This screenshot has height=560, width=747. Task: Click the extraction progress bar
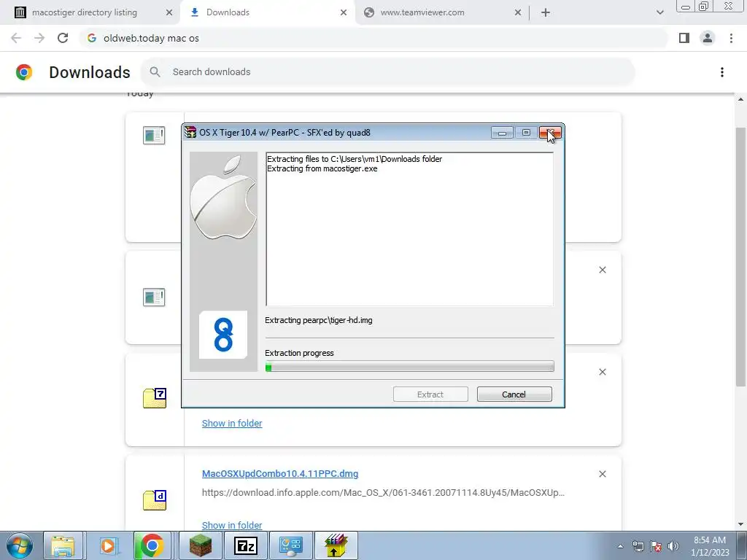pyautogui.click(x=409, y=366)
